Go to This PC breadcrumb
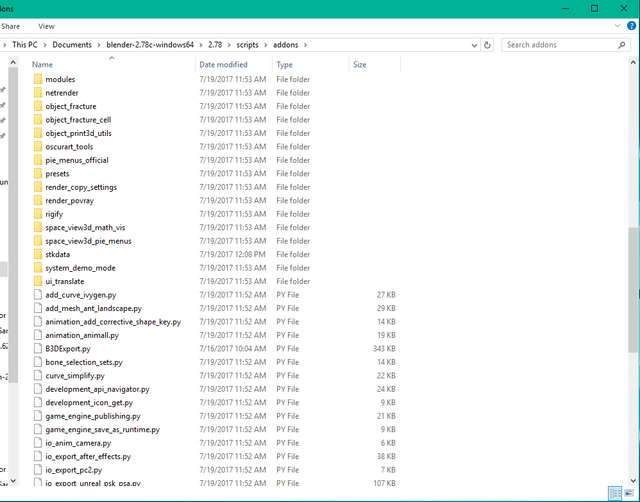 (x=24, y=45)
